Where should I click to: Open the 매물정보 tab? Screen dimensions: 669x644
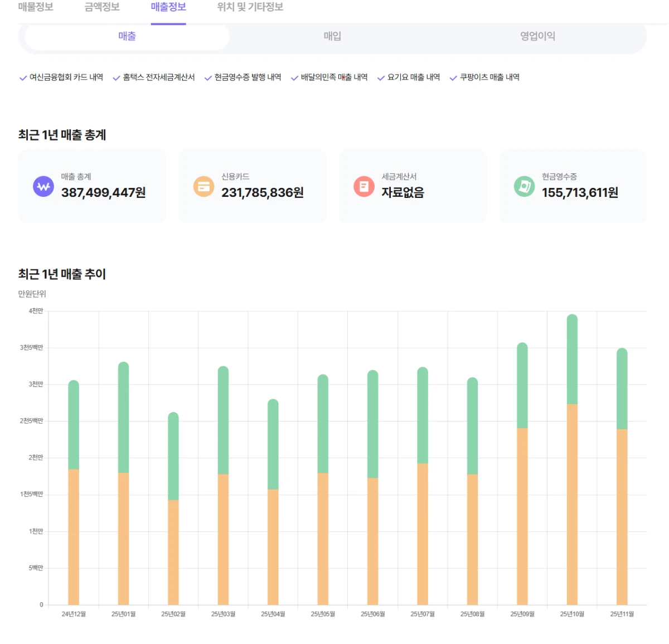tap(36, 7)
